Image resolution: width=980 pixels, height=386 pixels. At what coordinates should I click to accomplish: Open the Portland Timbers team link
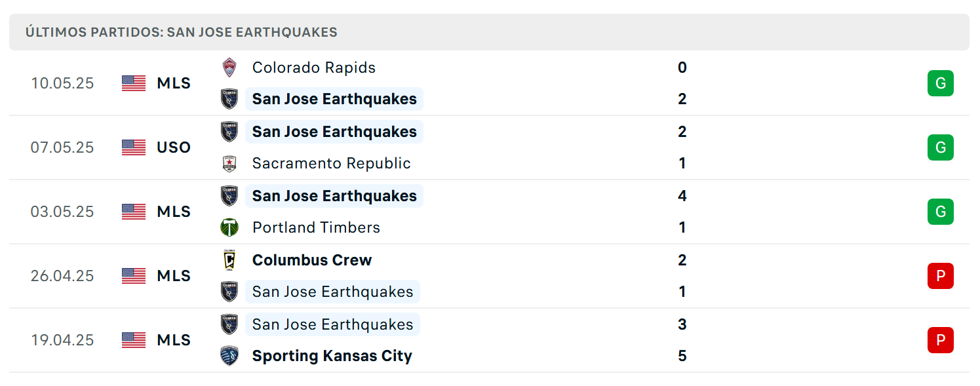[317, 227]
